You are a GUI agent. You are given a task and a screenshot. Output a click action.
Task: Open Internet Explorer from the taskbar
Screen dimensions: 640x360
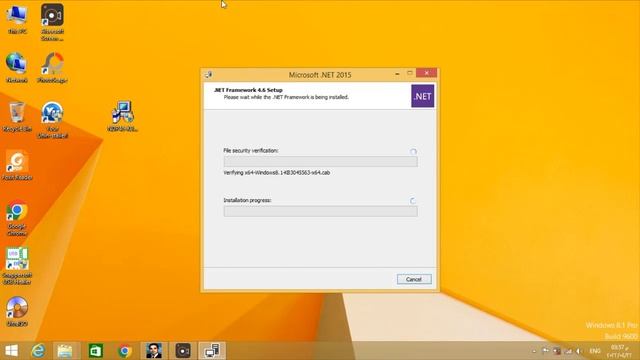38,351
